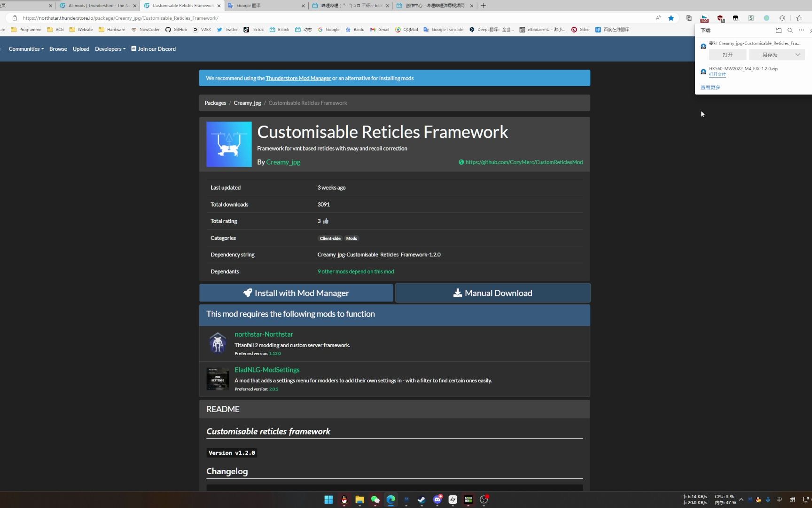Click the green S extension icon
The height and width of the screenshot is (508, 812).
coord(751,18)
